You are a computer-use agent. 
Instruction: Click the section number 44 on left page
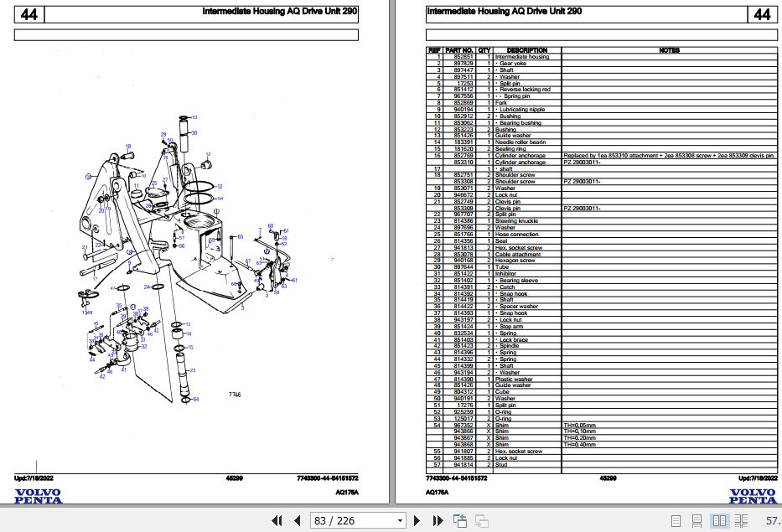pyautogui.click(x=29, y=14)
